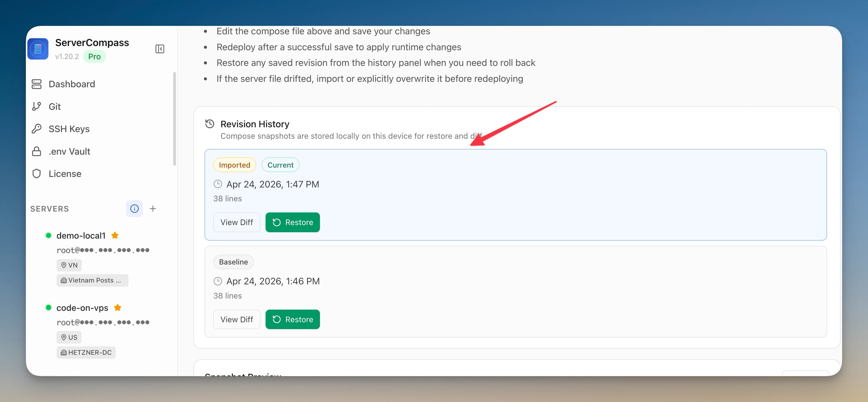Click the Dashboard server-stack icon
This screenshot has height=402, width=868.
pos(36,84)
